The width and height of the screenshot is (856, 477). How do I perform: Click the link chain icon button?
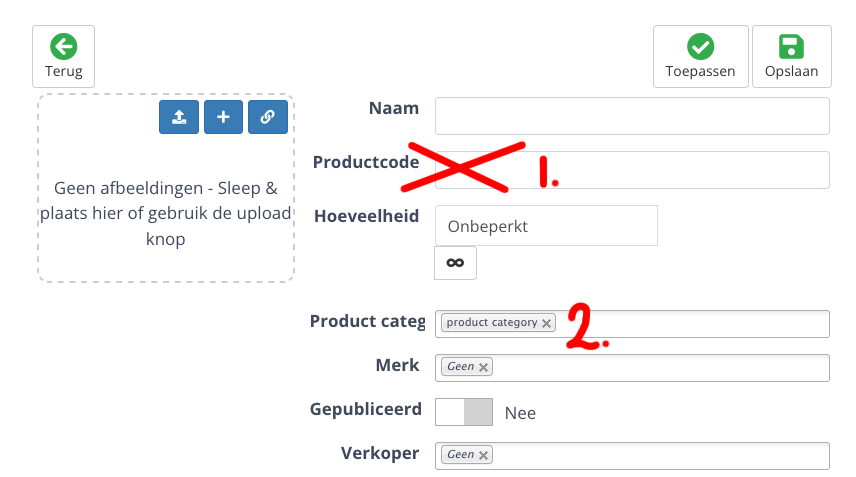click(267, 117)
